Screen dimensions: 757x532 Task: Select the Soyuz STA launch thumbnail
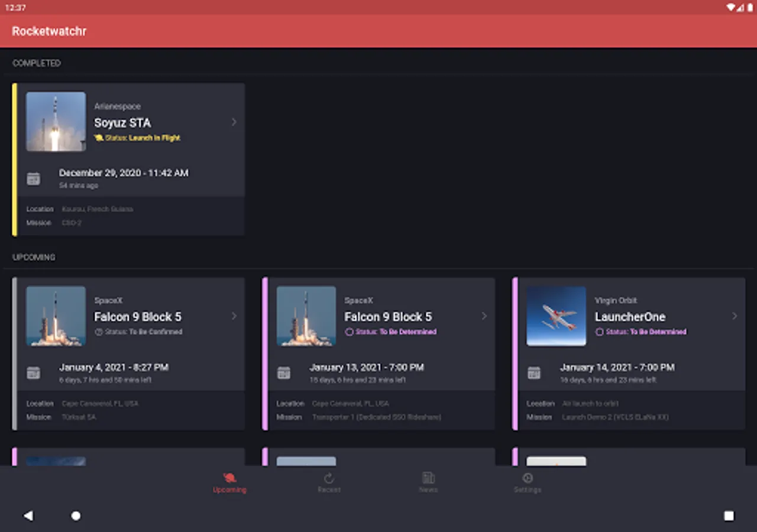coord(56,122)
